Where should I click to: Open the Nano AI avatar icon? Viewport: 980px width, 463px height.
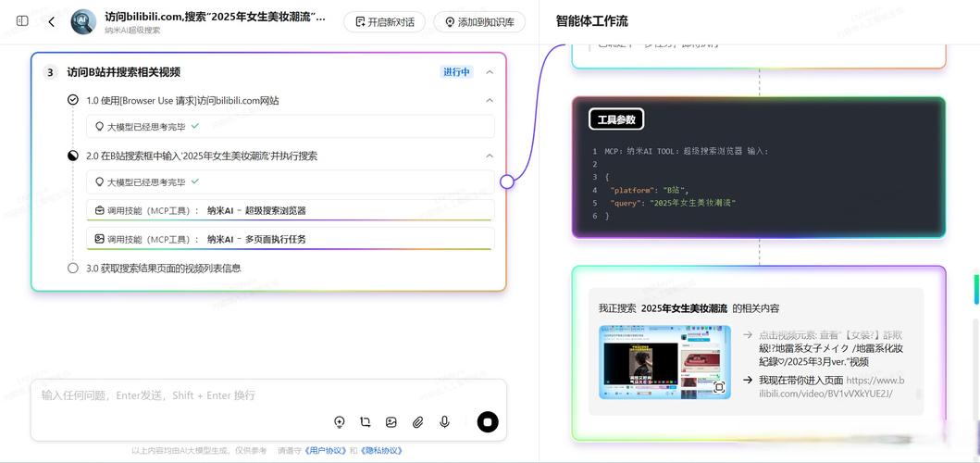[83, 22]
